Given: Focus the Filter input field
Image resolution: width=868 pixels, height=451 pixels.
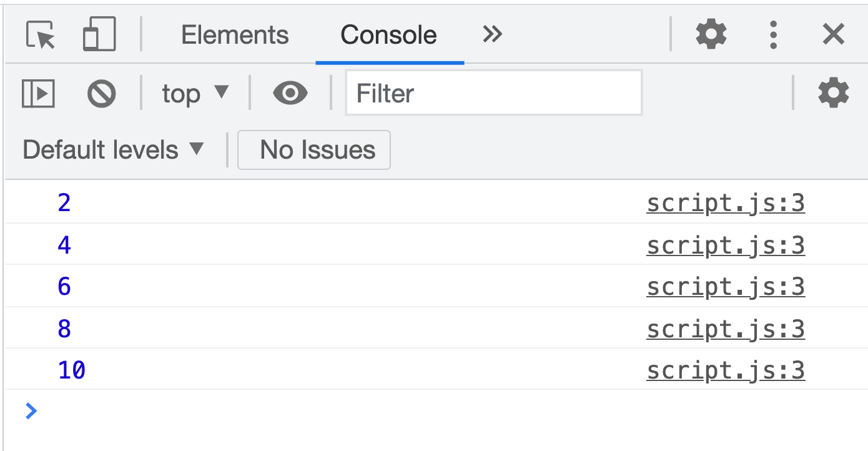Looking at the screenshot, I should point(493,94).
